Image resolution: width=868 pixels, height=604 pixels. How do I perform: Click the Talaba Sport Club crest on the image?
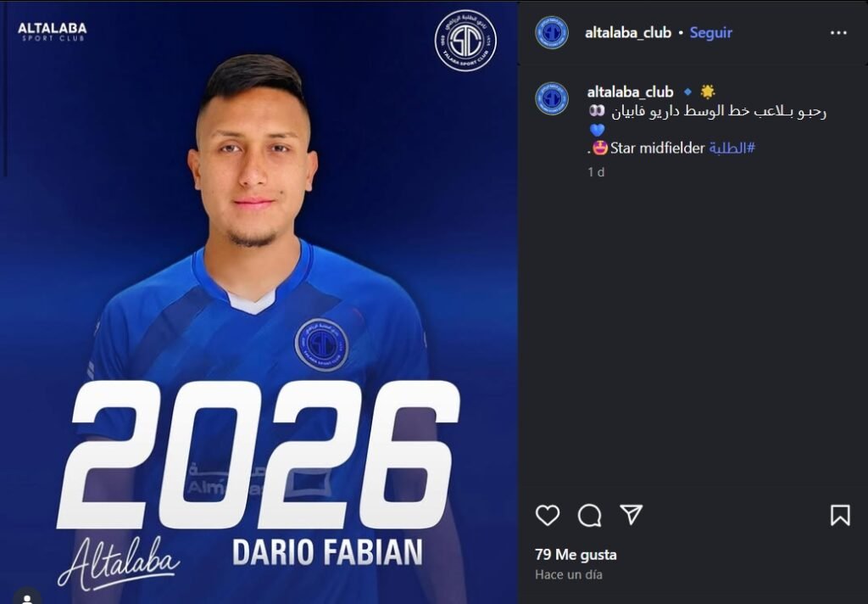465,41
